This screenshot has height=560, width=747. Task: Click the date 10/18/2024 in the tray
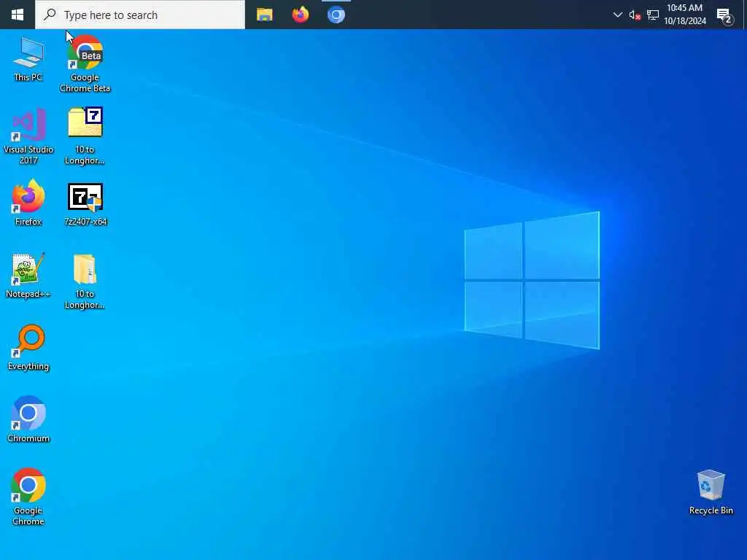point(684,21)
